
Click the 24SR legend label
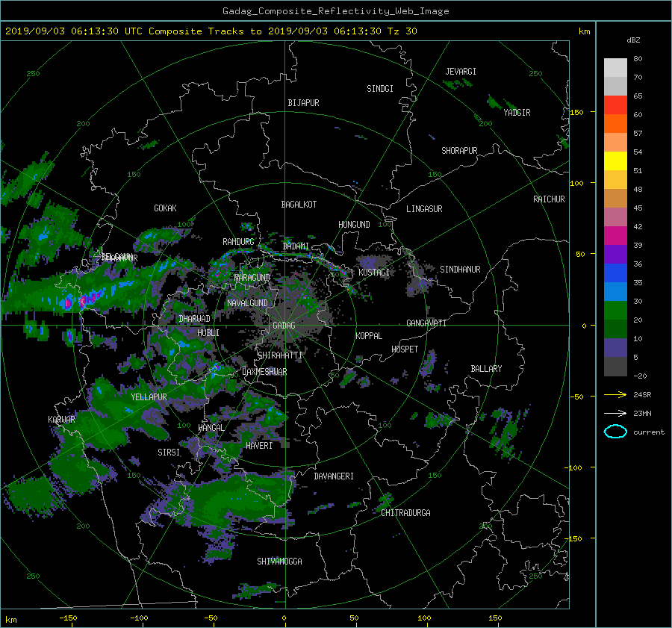click(x=642, y=394)
